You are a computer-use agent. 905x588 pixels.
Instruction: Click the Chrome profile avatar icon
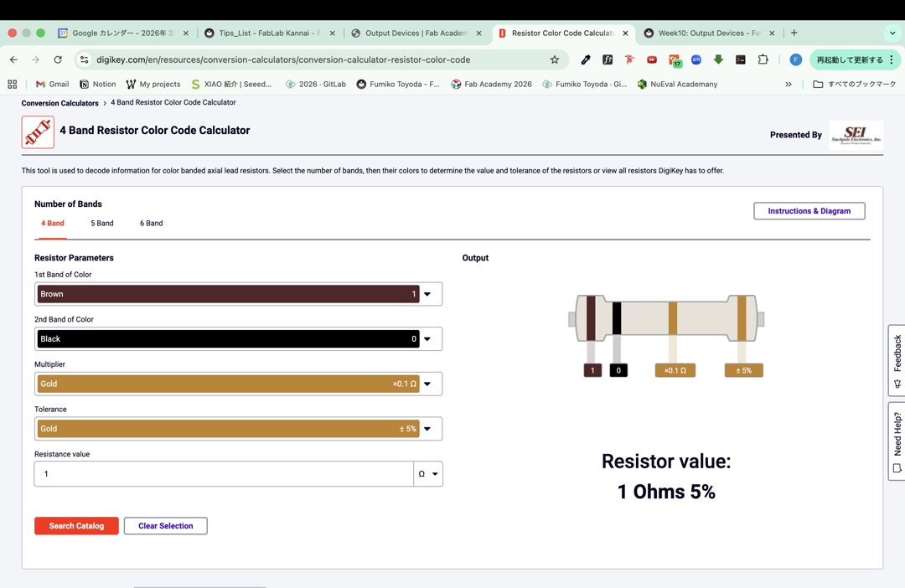click(x=796, y=59)
